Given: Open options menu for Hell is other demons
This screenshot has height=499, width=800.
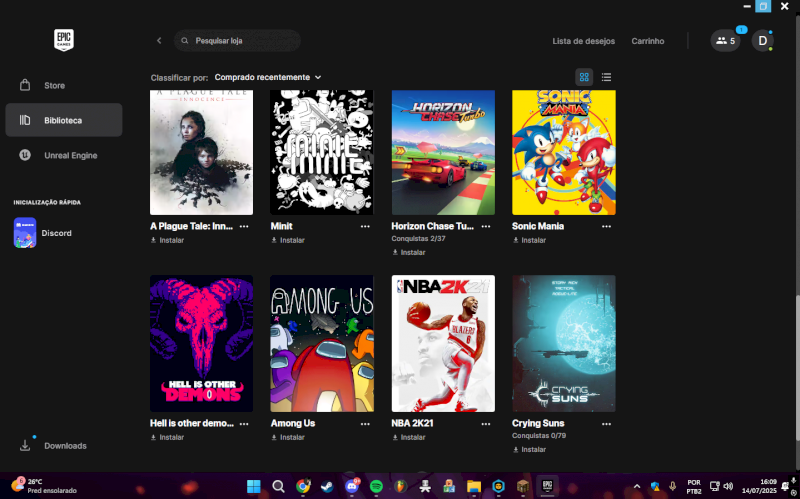Looking at the screenshot, I should (244, 423).
